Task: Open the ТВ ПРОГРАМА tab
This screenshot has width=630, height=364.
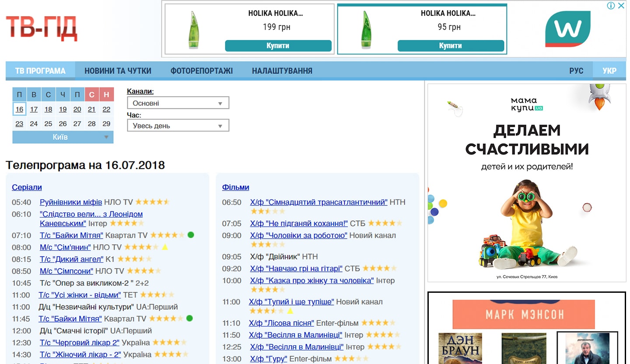Action: (x=40, y=71)
